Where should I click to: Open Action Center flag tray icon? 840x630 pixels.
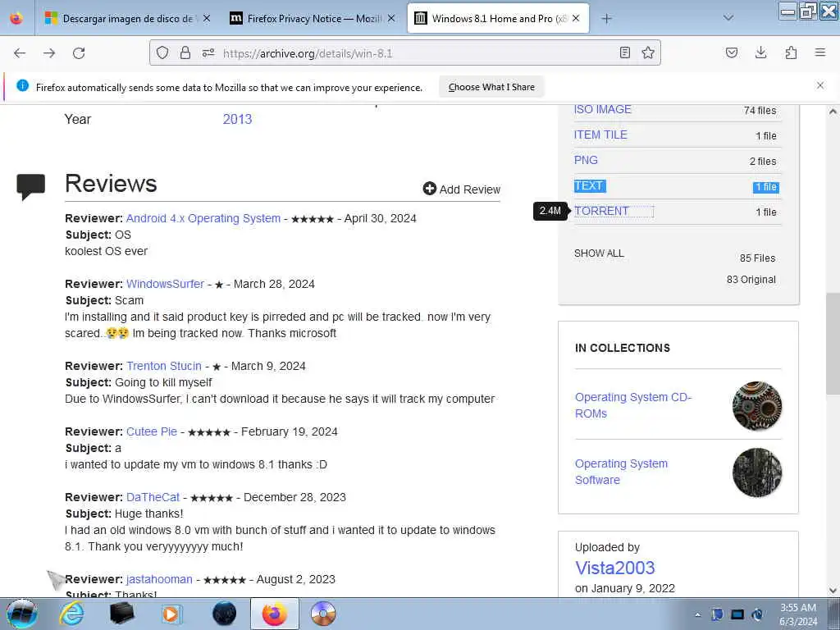pos(717,614)
